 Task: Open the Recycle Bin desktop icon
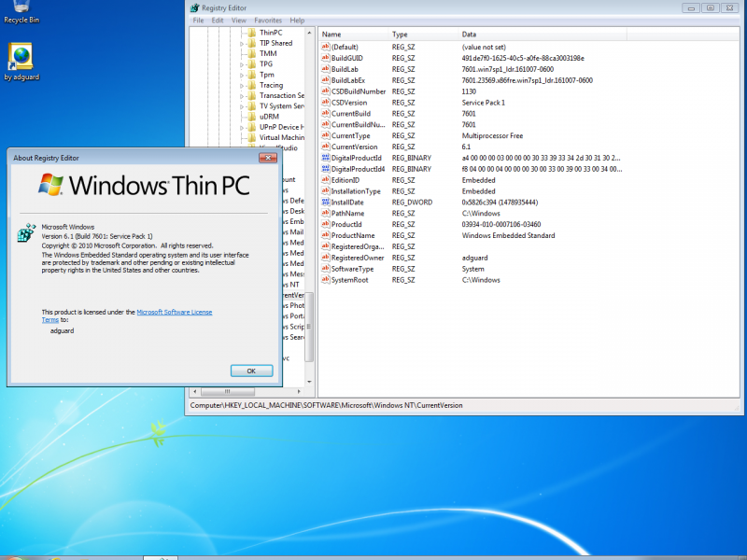click(21, 12)
